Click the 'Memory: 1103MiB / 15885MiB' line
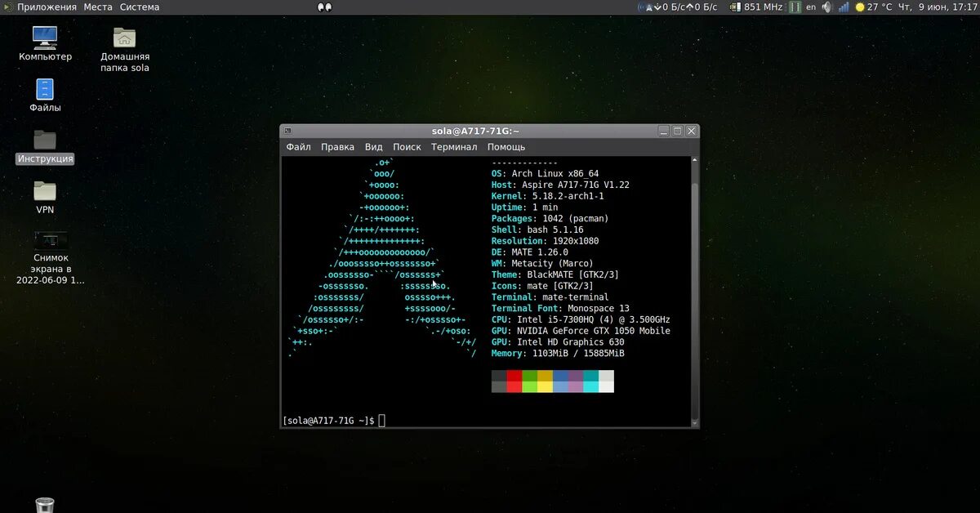This screenshot has width=980, height=513. point(558,354)
